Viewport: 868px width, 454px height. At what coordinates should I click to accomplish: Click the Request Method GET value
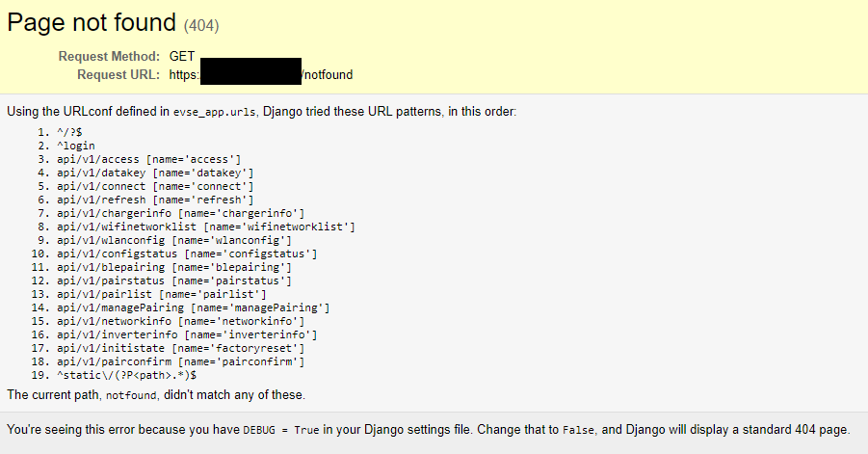(183, 56)
